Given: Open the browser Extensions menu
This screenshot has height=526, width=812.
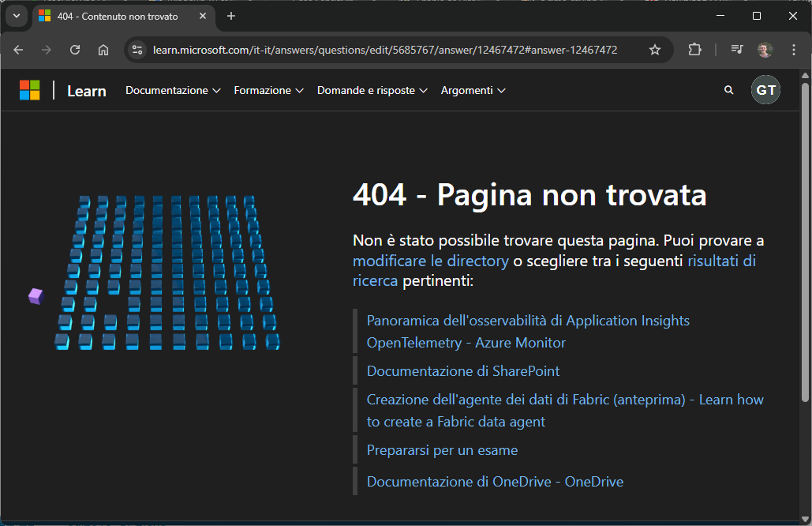Looking at the screenshot, I should coord(695,50).
